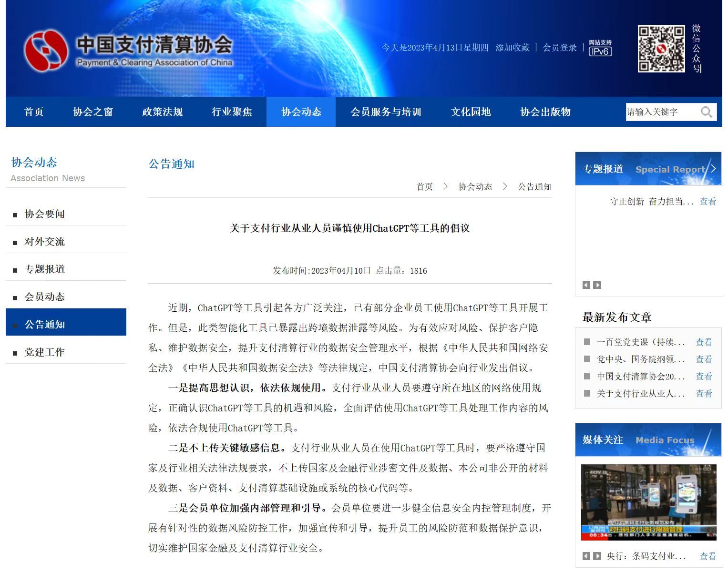
Task: Click previous arrow in 专题报道 panel
Action: click(586, 285)
